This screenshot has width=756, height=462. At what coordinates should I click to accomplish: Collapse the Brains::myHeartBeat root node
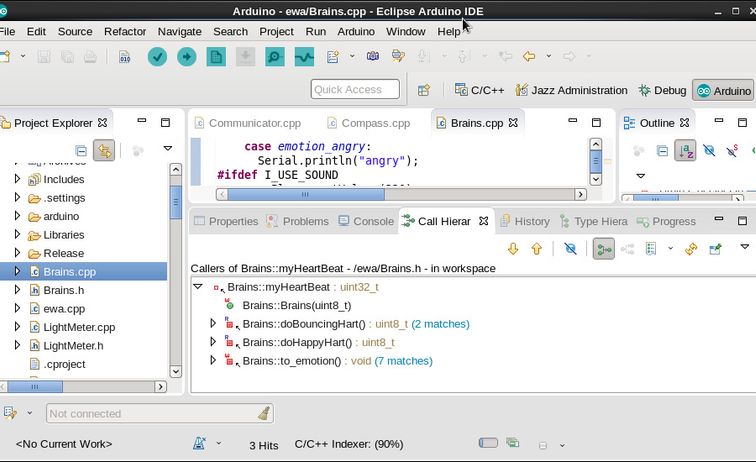coord(198,286)
